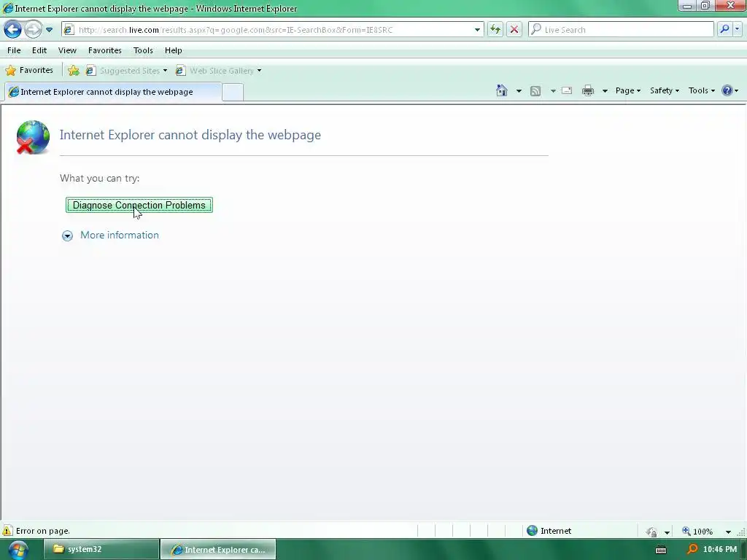Click the Forward arrow navigation button
This screenshot has width=747, height=560.
pyautogui.click(x=33, y=29)
